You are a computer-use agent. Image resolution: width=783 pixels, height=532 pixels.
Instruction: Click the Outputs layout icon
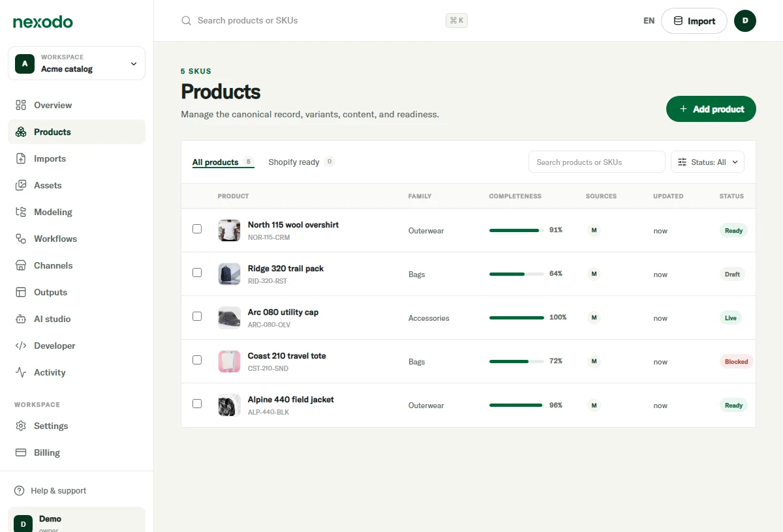[21, 292]
